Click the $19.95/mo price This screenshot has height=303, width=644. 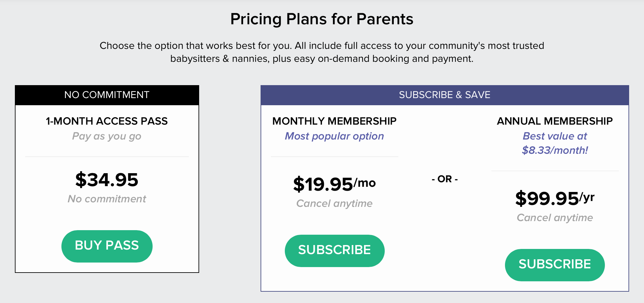[x=334, y=184]
